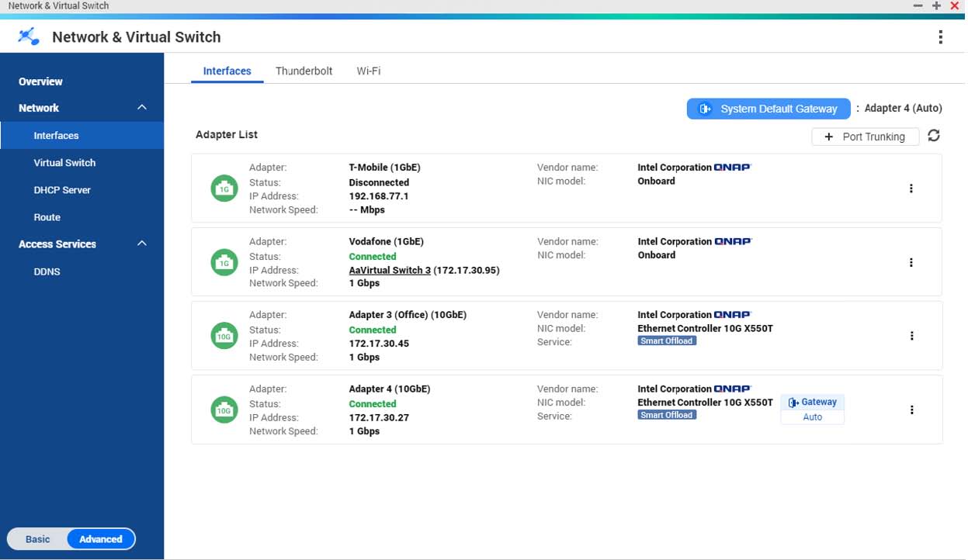968x560 pixels.
Task: Click the Gateway Auto badge on Adapter 4
Action: click(x=812, y=410)
